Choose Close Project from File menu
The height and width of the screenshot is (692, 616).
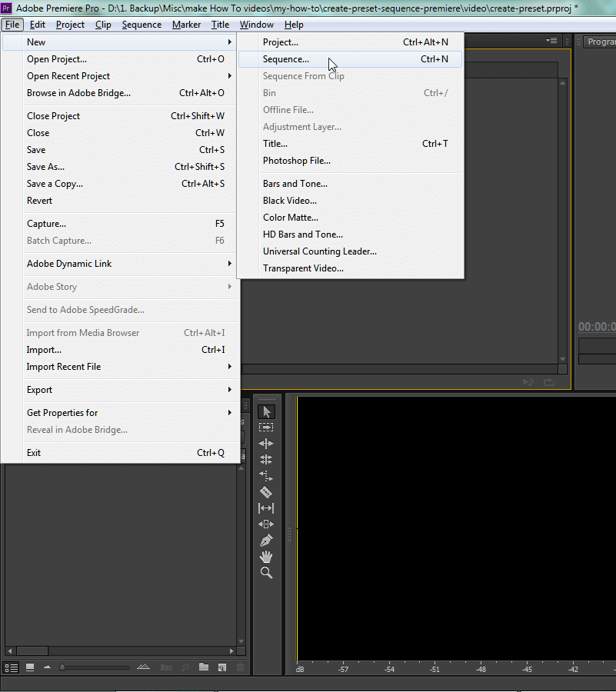pyautogui.click(x=119, y=116)
